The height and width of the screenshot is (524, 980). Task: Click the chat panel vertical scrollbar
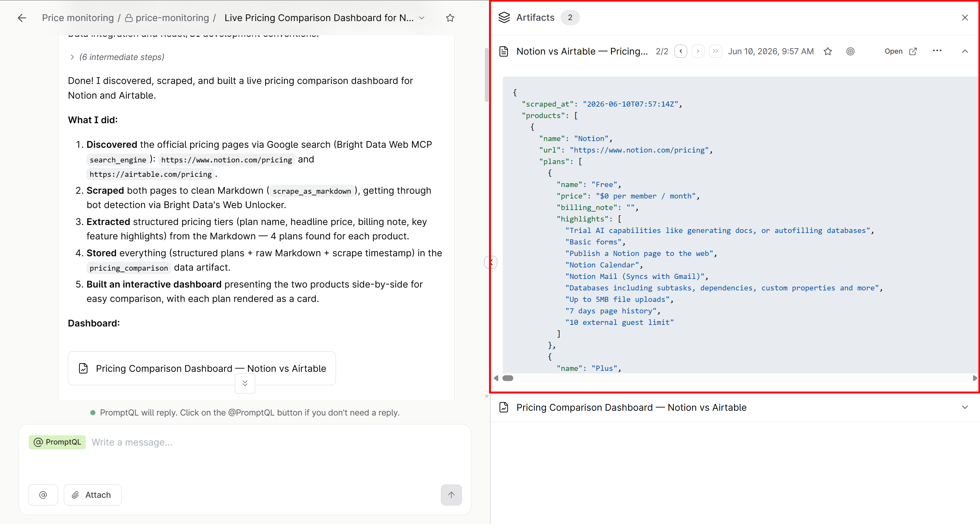486,75
